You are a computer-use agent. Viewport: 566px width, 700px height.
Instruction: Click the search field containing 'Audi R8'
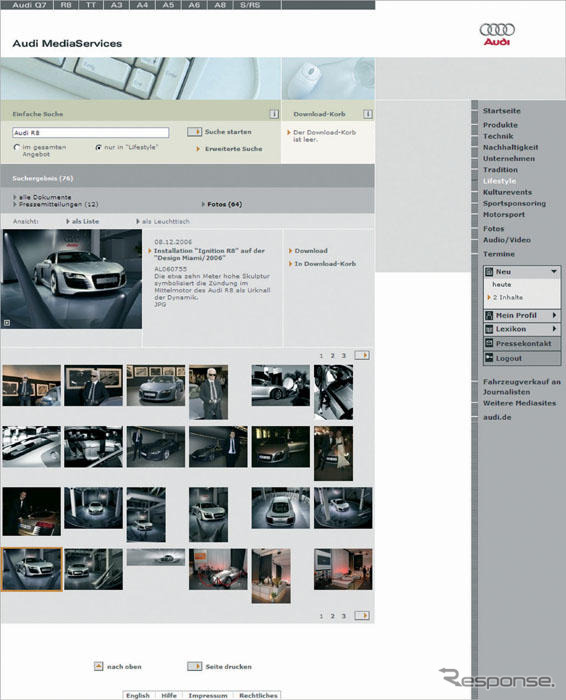coord(91,133)
